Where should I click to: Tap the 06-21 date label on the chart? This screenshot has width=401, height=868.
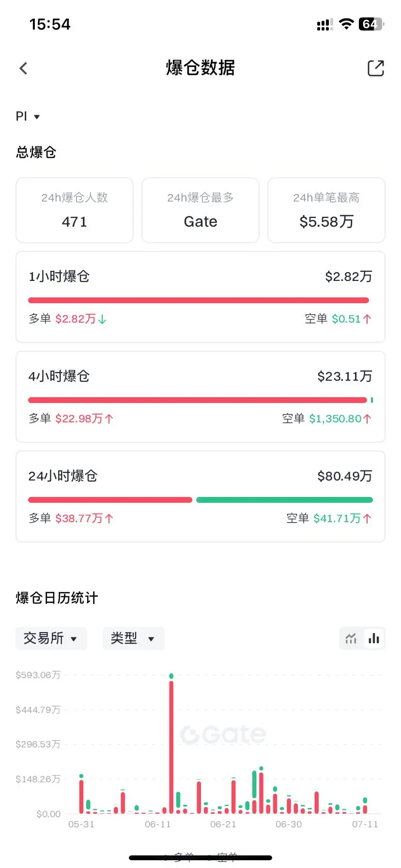pyautogui.click(x=223, y=824)
